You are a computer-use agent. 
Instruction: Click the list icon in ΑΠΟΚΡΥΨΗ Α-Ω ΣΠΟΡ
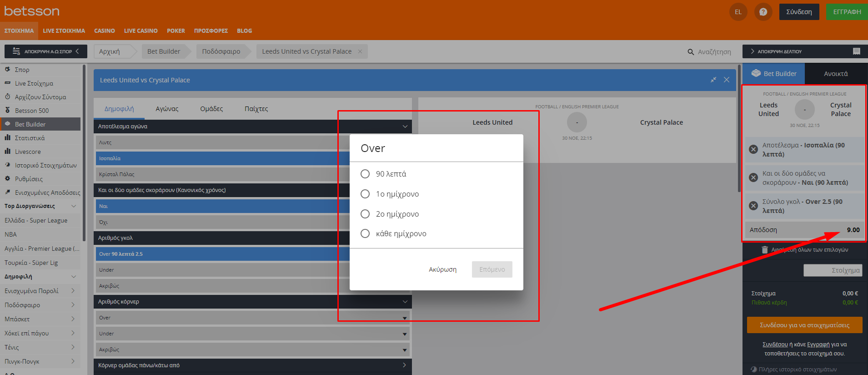pyautogui.click(x=16, y=51)
